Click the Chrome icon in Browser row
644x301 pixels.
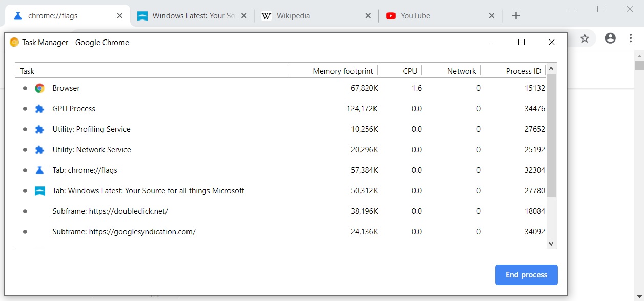[39, 88]
